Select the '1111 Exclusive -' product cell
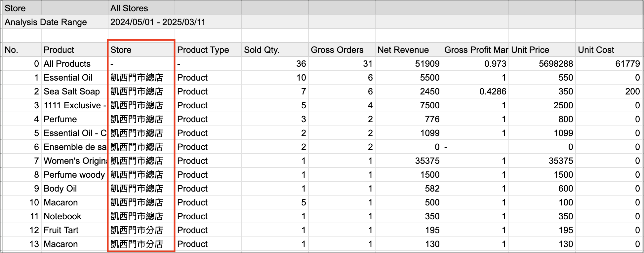The image size is (644, 253). coord(75,105)
